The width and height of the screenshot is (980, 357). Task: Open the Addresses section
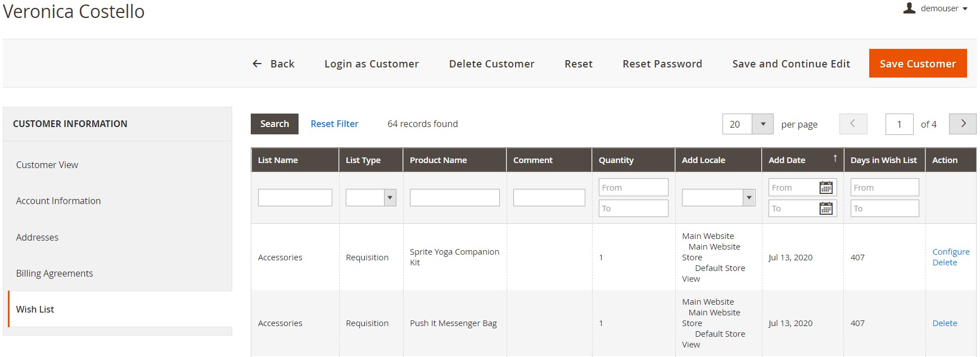pos(37,237)
